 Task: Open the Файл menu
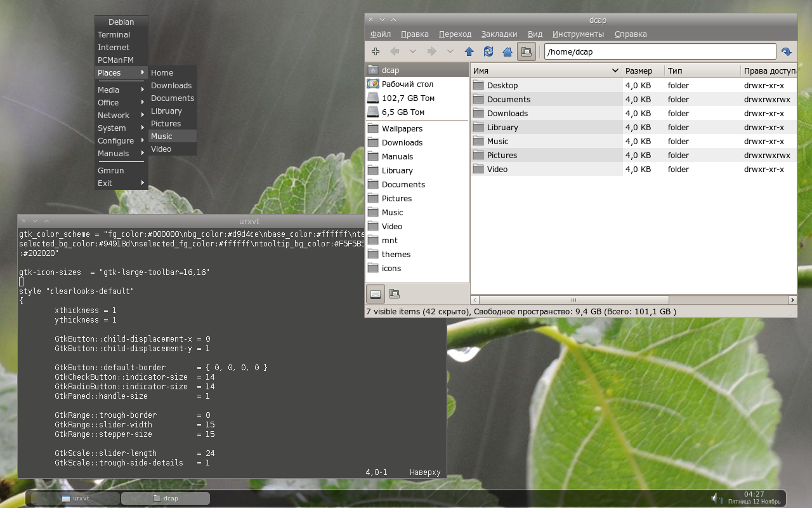tap(381, 34)
